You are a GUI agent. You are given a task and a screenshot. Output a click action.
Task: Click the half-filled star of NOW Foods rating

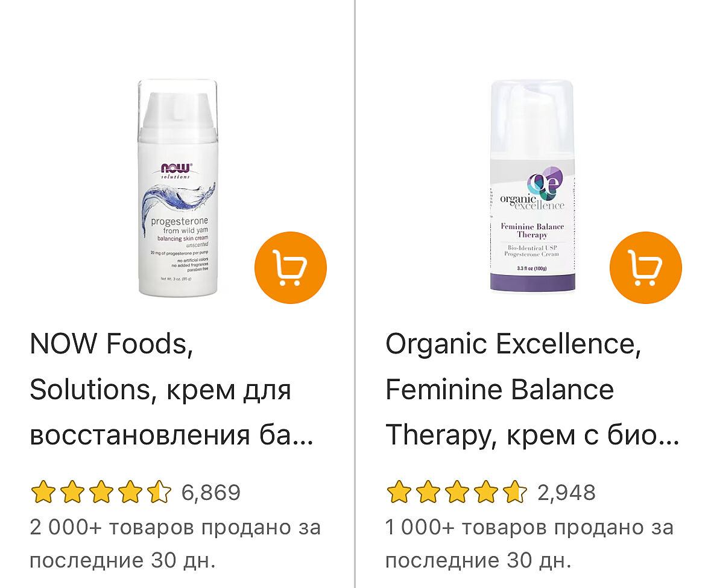159,492
